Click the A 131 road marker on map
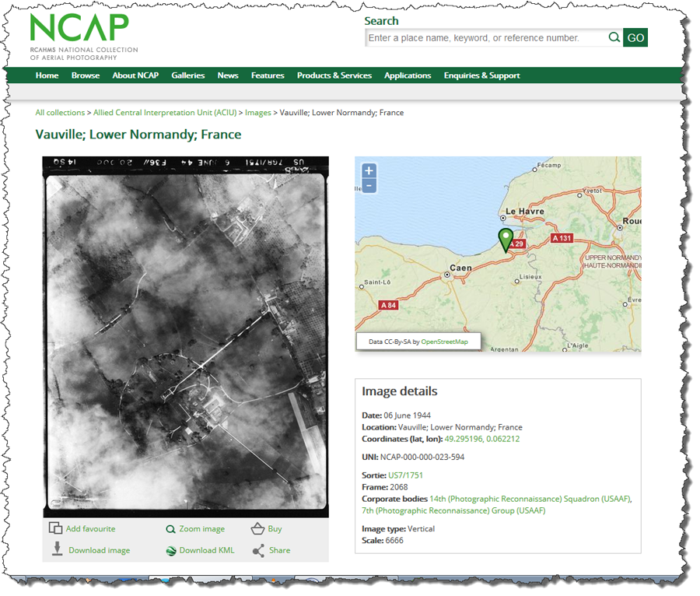The width and height of the screenshot is (700, 596). pos(562,238)
